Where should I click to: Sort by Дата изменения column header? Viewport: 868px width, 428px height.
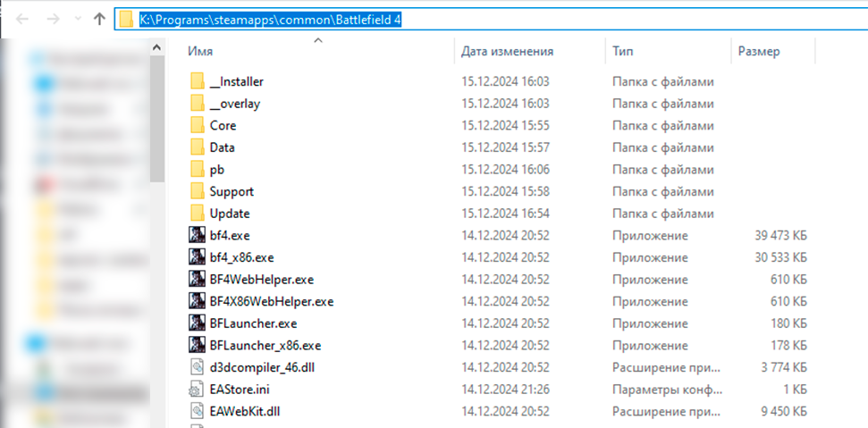click(x=507, y=52)
